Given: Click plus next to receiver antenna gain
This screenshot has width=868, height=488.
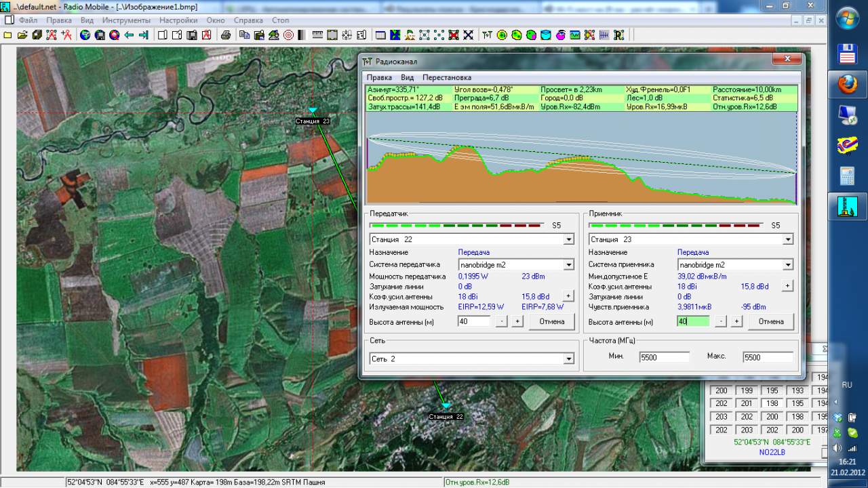Looking at the screenshot, I should pyautogui.click(x=787, y=286).
